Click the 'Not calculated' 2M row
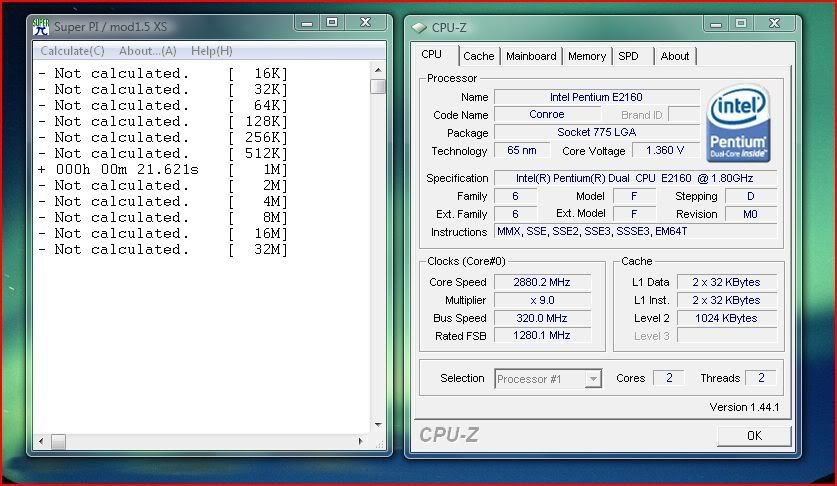This screenshot has height=486, width=837. click(163, 186)
